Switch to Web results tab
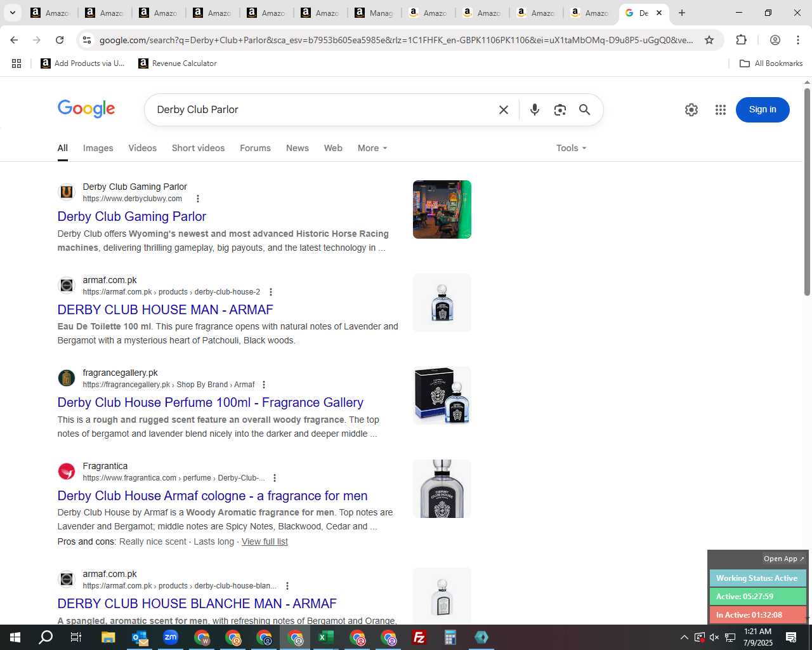 [333, 148]
